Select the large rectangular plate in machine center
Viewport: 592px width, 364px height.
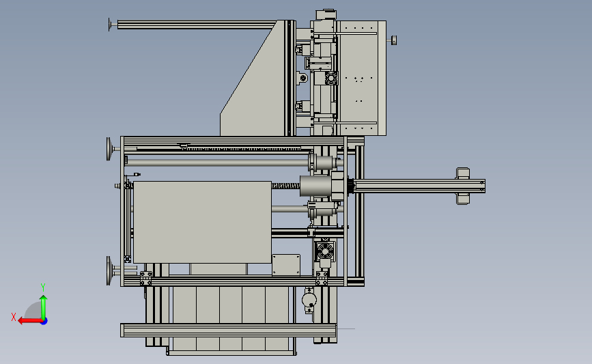[202, 222]
